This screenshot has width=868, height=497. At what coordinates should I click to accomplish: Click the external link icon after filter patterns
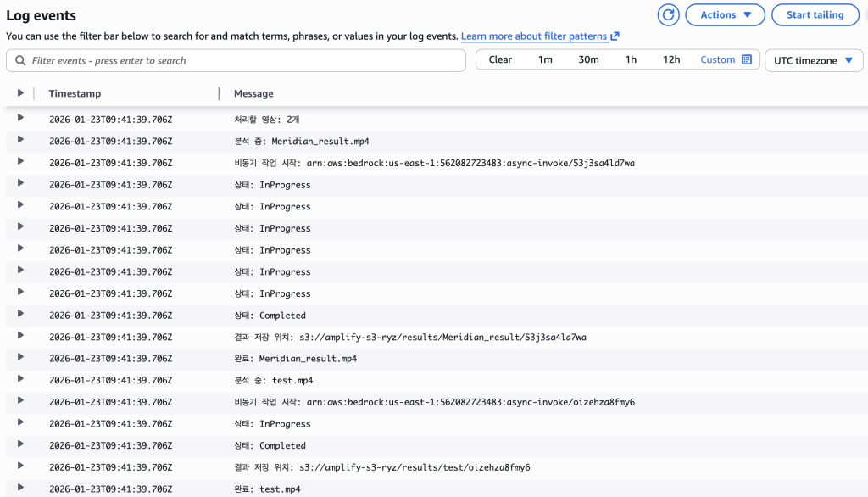pos(615,36)
